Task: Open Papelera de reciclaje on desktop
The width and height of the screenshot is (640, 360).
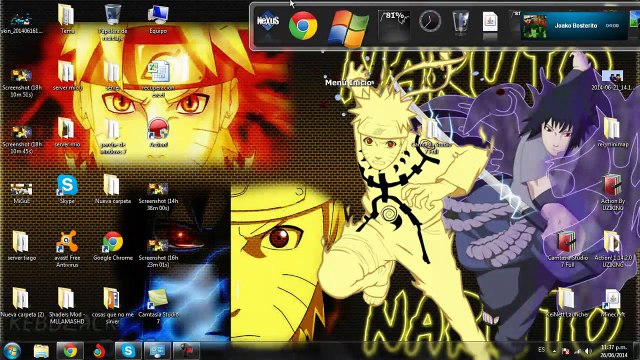Action: (113, 22)
